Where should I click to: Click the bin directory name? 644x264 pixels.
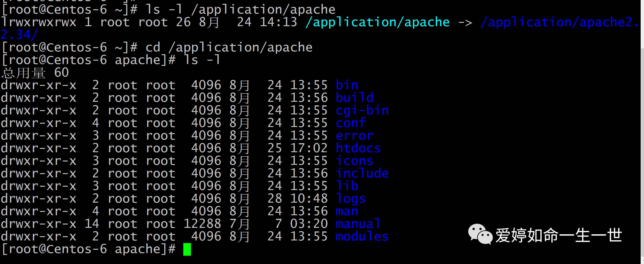coord(347,85)
